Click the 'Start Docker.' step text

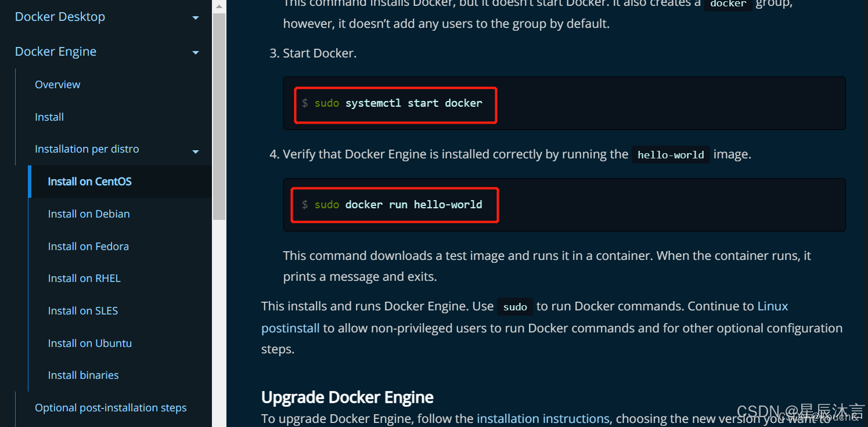(x=319, y=53)
